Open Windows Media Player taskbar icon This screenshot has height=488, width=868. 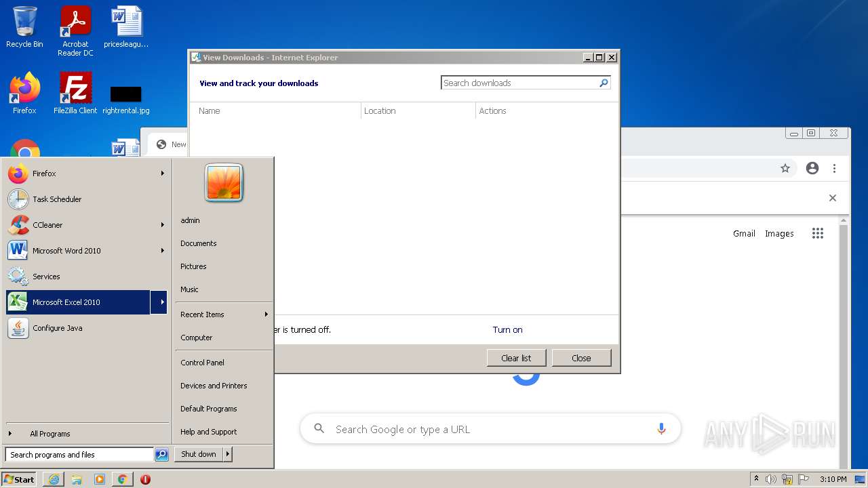tap(100, 479)
